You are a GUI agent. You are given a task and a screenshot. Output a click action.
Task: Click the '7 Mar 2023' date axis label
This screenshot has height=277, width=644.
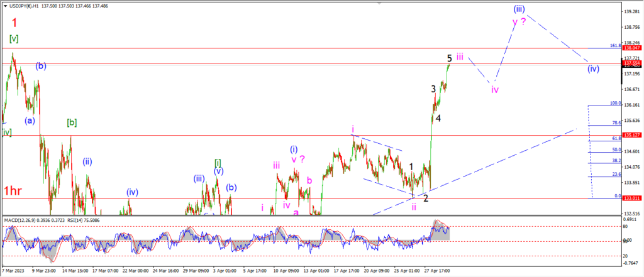click(14, 271)
